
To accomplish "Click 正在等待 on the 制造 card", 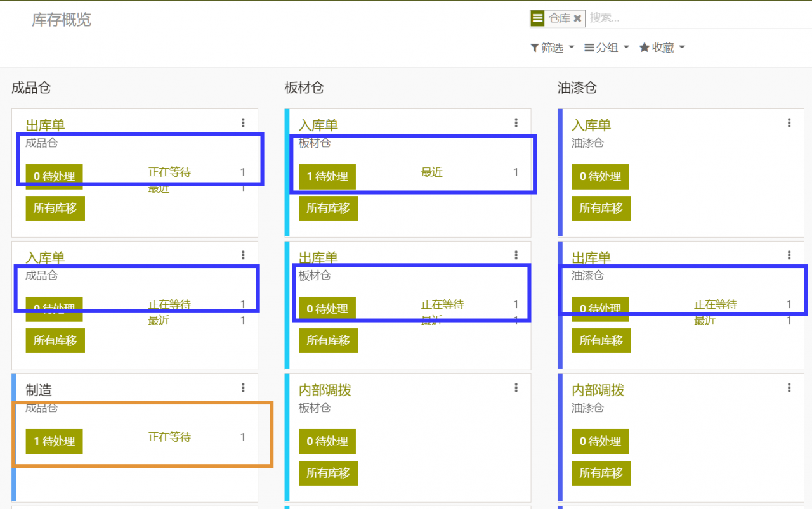I will 169,437.
